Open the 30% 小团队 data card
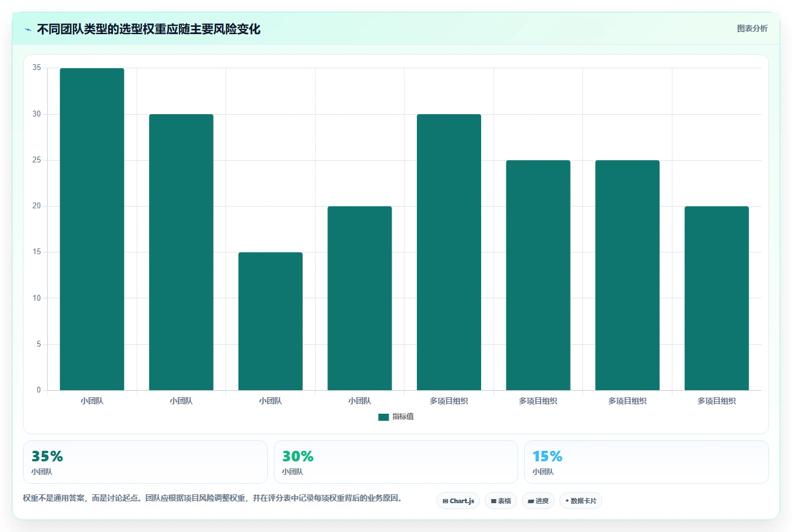Image resolution: width=792 pixels, height=532 pixels. (396, 462)
